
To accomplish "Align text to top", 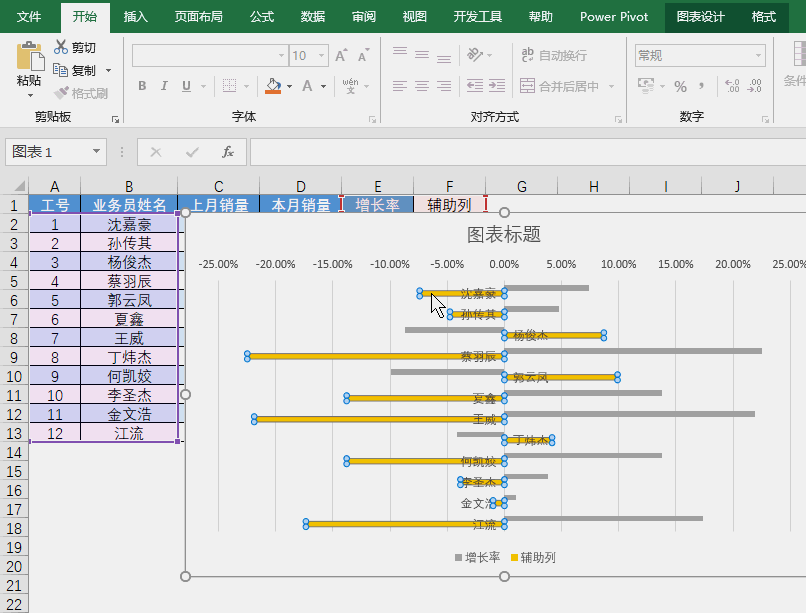I will [400, 52].
